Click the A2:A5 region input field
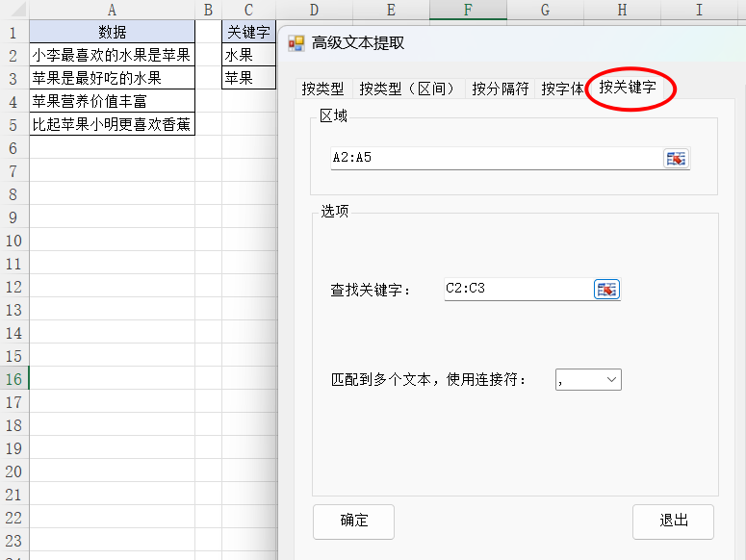The width and height of the screenshot is (746, 560). tap(497, 158)
